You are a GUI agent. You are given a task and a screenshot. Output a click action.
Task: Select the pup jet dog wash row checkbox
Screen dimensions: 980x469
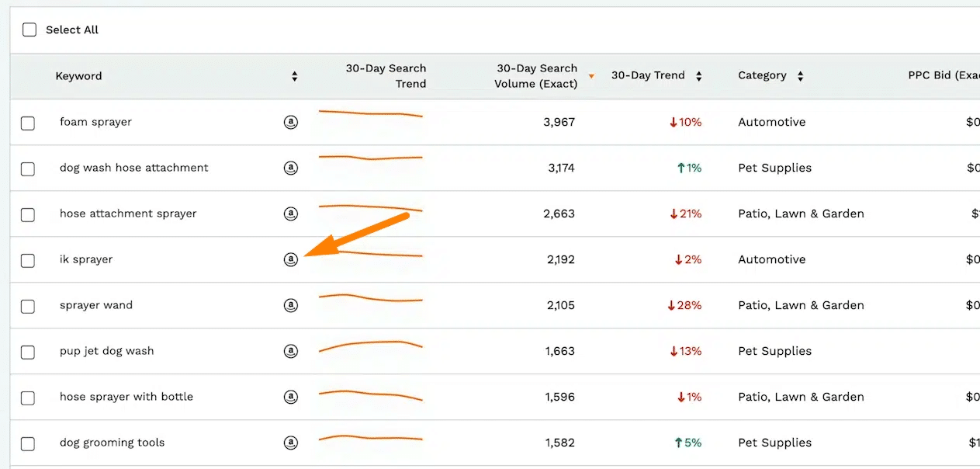click(x=28, y=352)
